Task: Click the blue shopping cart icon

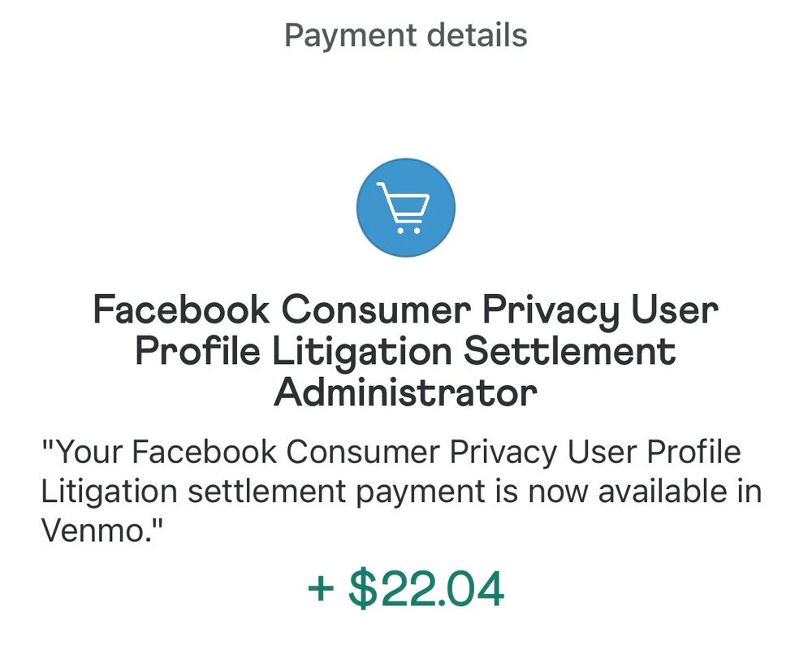Action: click(405, 208)
